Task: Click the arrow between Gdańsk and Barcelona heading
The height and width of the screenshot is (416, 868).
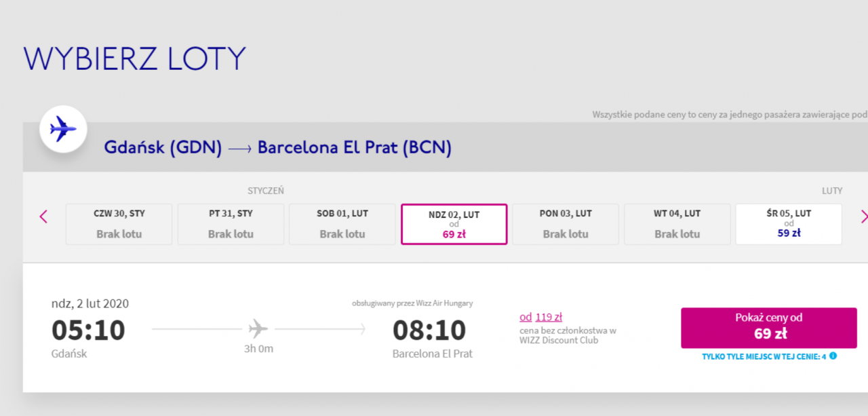Action: 240,149
